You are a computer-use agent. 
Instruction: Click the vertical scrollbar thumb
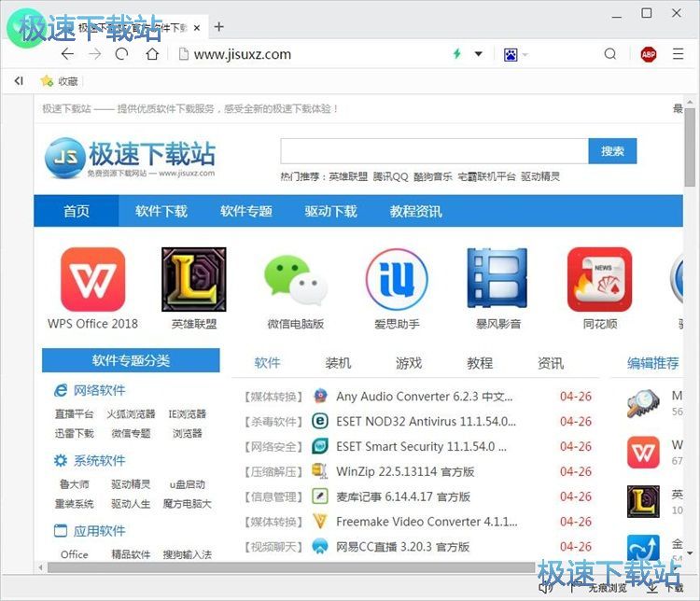pyautogui.click(x=690, y=147)
